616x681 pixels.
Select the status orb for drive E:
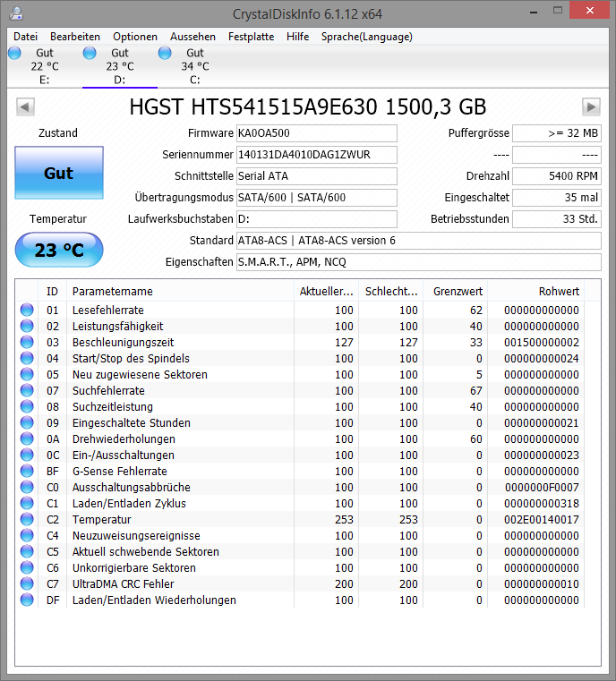click(14, 53)
